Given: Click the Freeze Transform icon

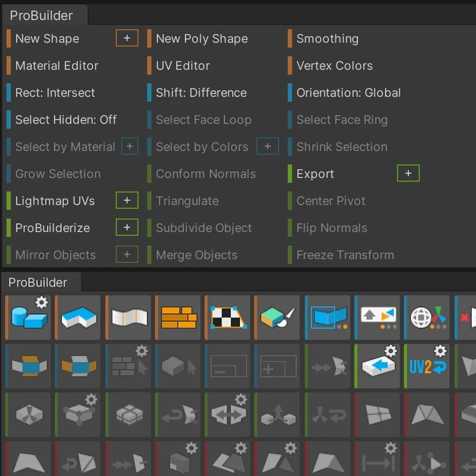Looking at the screenshot, I should (328, 414).
